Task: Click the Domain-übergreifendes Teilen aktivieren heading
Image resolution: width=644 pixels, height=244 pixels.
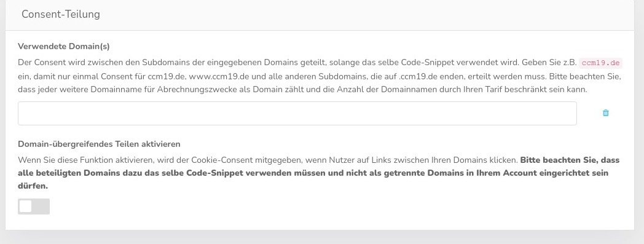Action: point(99,144)
